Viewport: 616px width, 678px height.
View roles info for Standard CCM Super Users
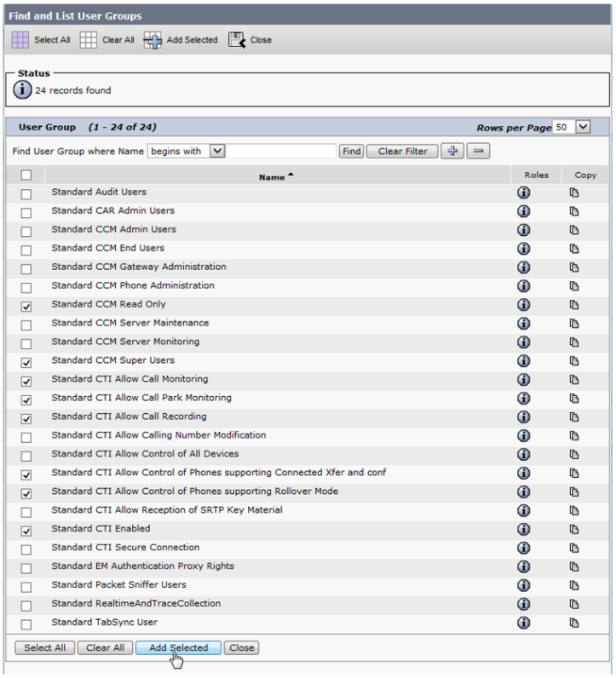(x=523, y=360)
